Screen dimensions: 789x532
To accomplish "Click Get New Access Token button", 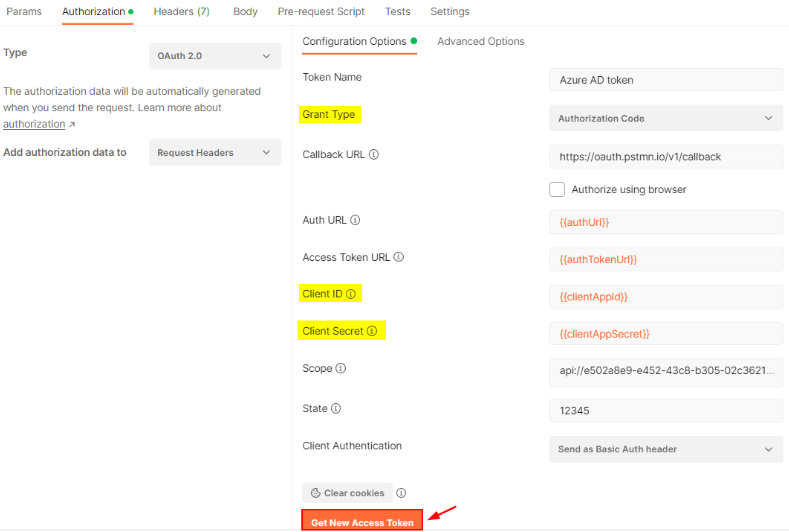I will pos(362,522).
